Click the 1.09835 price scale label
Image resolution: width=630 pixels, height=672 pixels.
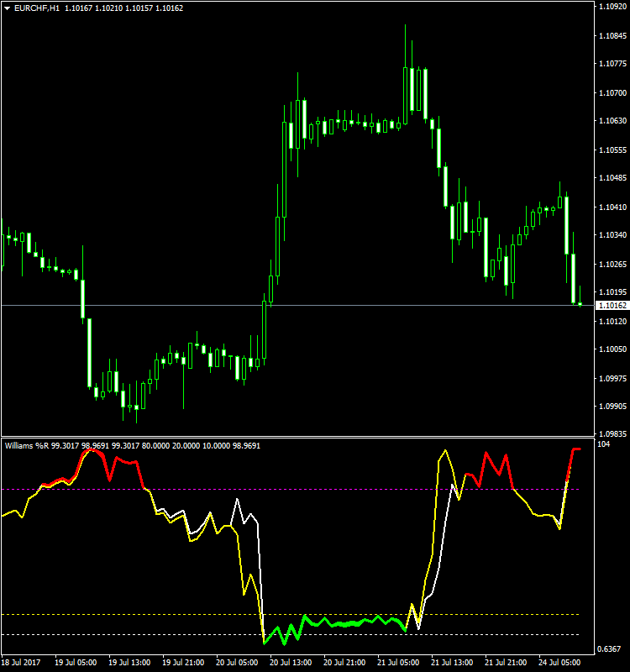pyautogui.click(x=612, y=434)
